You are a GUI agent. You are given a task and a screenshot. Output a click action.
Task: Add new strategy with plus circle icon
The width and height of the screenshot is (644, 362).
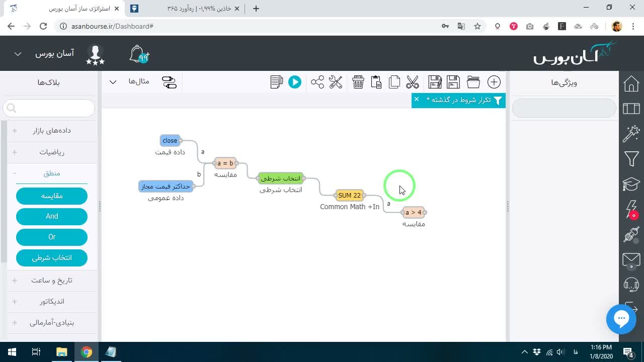pos(494,82)
